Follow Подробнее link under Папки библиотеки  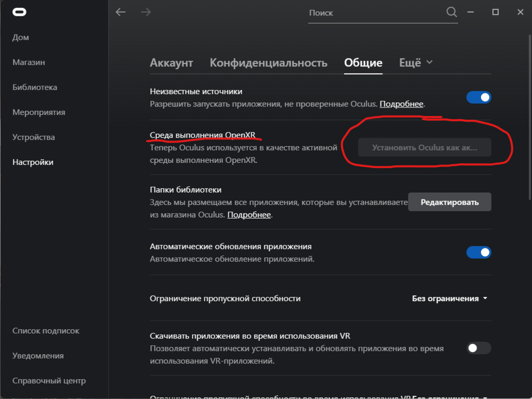pos(249,215)
